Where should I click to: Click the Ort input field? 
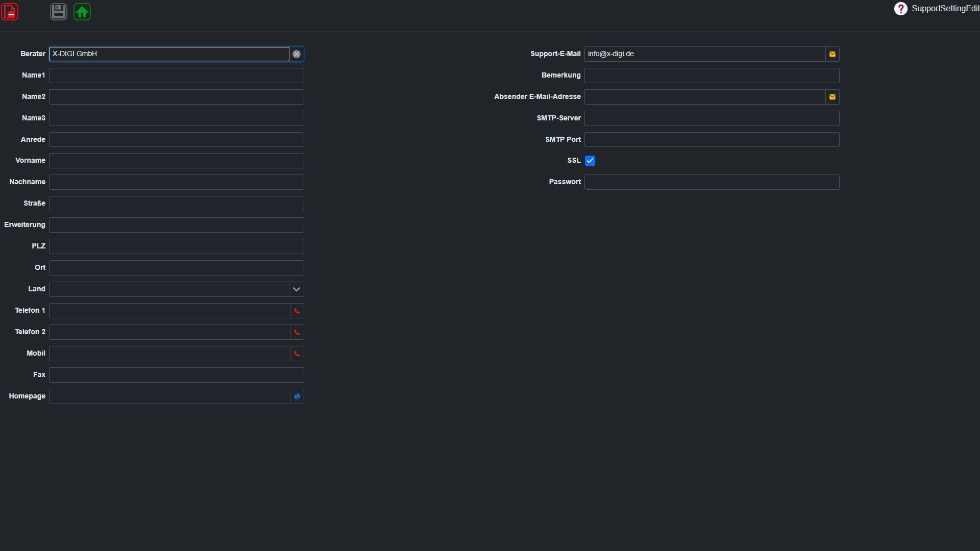177,268
